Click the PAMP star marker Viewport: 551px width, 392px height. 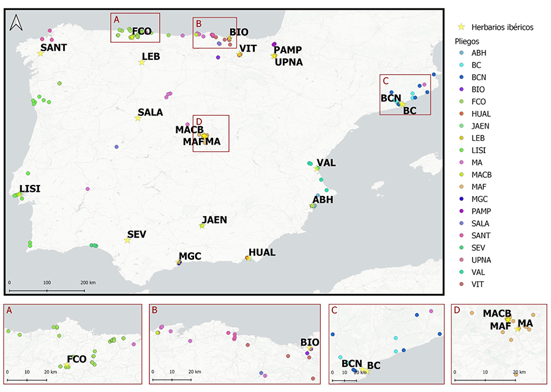point(274,56)
